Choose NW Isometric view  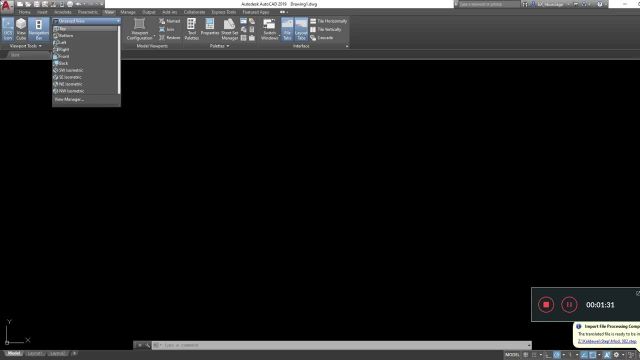85,91
